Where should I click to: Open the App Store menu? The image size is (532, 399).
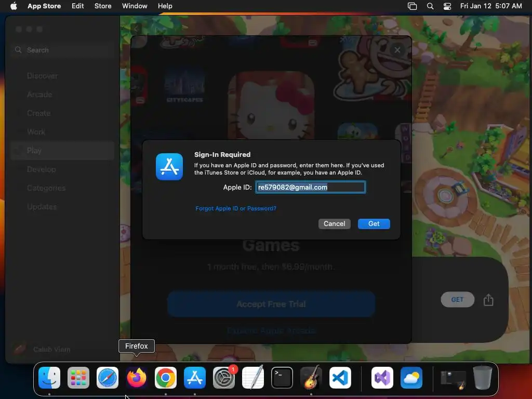pyautogui.click(x=44, y=6)
